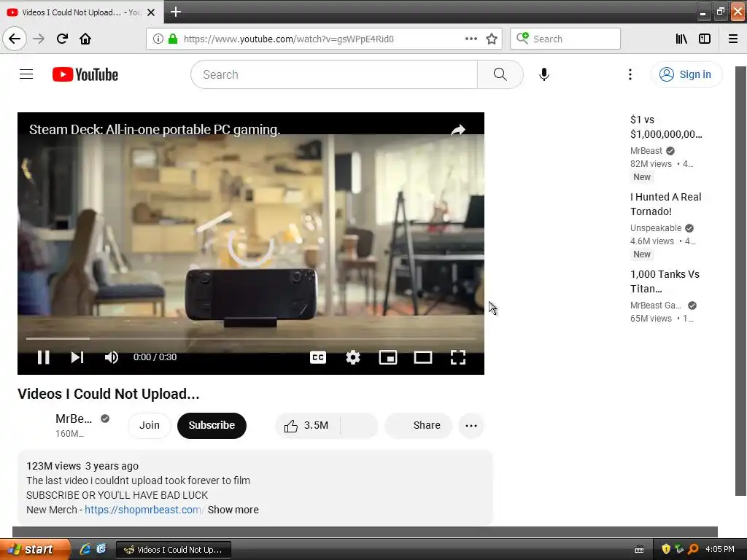Open the Firefox library icon
This screenshot has width=747, height=560.
pyautogui.click(x=682, y=39)
